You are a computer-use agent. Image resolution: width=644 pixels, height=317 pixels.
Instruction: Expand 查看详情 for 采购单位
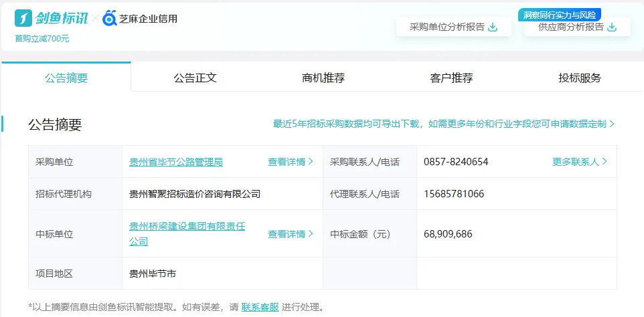tap(291, 162)
